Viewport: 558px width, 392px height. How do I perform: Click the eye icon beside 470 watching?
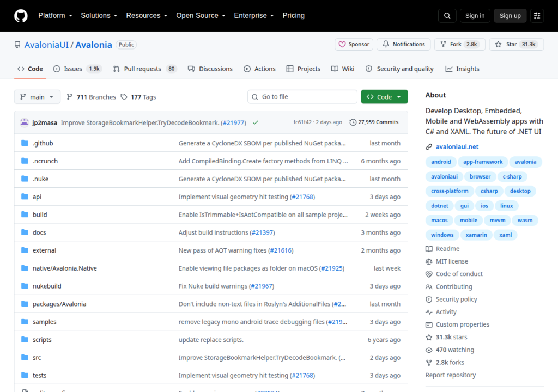click(429, 350)
